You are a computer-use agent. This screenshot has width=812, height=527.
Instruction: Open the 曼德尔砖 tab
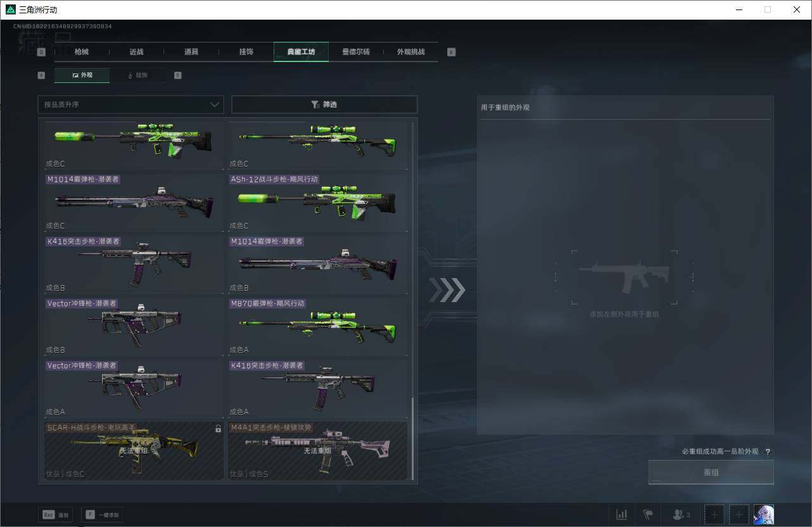[x=356, y=52]
